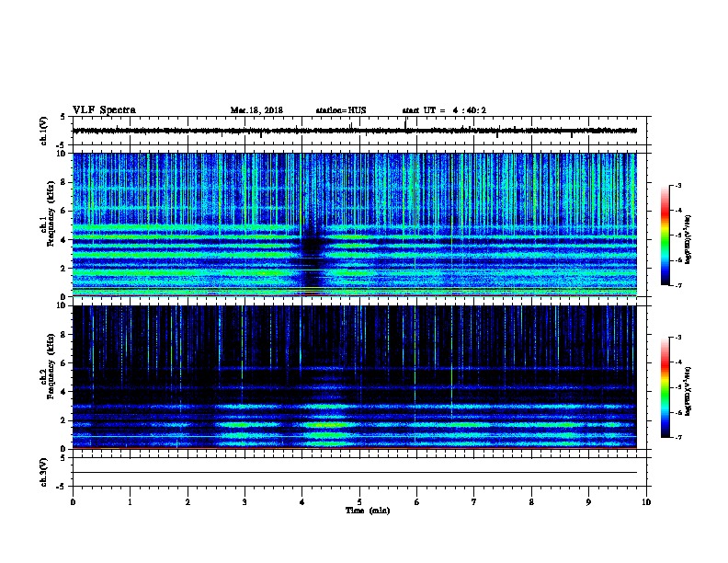Viewport: 728px width, 563px height.
Task: Click time axis tick label "7"
Action: pyautogui.click(x=474, y=502)
